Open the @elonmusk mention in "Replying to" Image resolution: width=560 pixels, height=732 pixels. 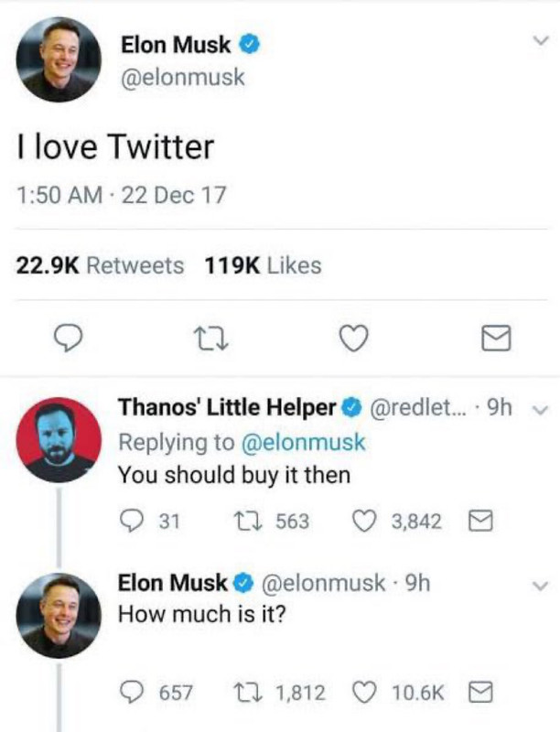[x=302, y=443]
